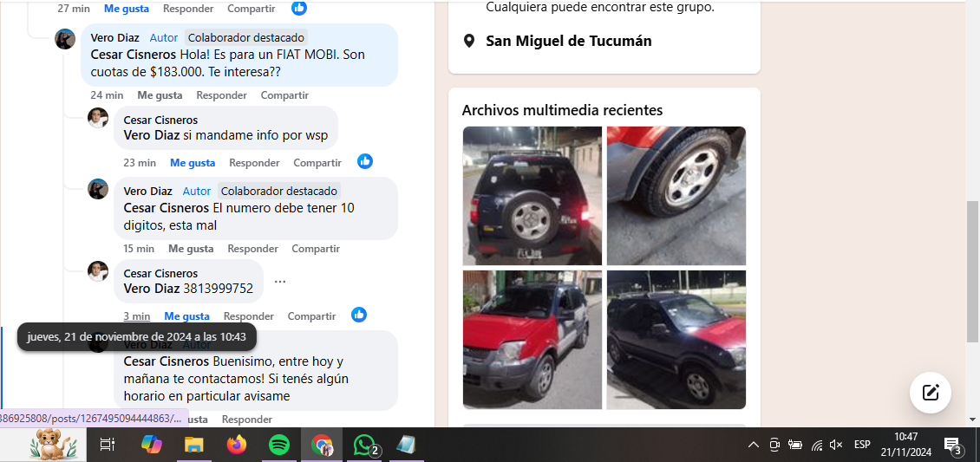The height and width of the screenshot is (462, 980).
Task: Expand the hidden system tray icons chevron
Action: tap(753, 445)
